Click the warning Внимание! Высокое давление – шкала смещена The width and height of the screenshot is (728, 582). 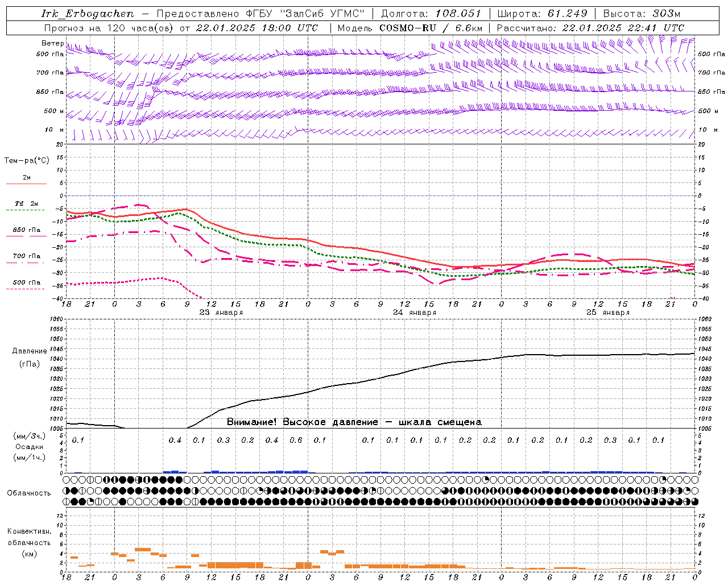click(354, 422)
